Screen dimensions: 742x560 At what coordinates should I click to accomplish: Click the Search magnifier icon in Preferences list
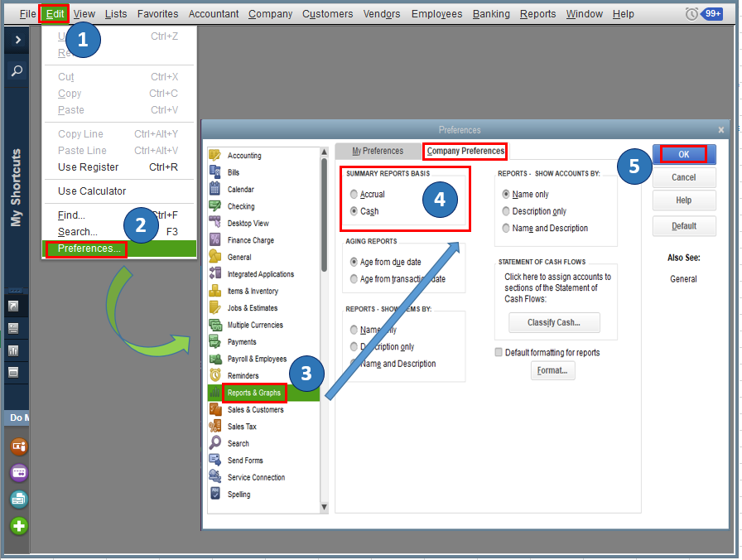click(214, 443)
